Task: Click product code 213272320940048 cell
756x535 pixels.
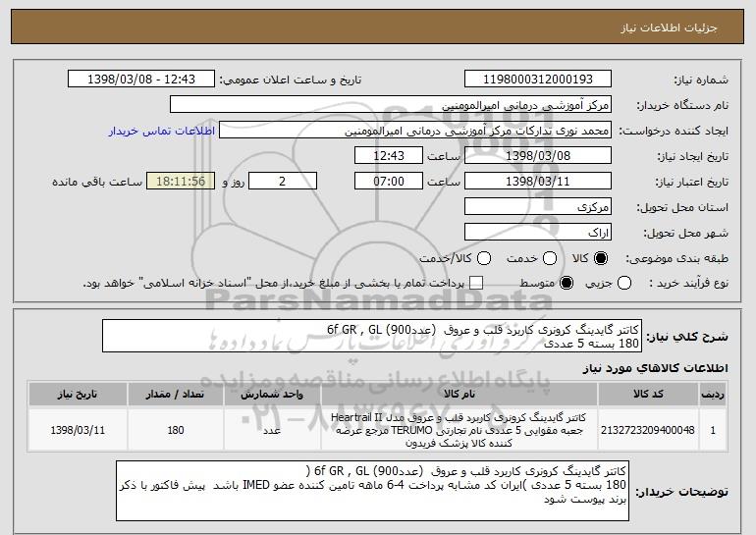Action: (648, 430)
